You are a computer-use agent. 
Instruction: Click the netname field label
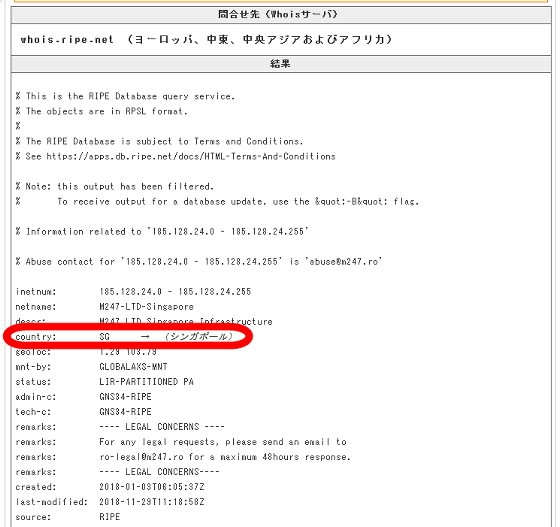pos(36,307)
